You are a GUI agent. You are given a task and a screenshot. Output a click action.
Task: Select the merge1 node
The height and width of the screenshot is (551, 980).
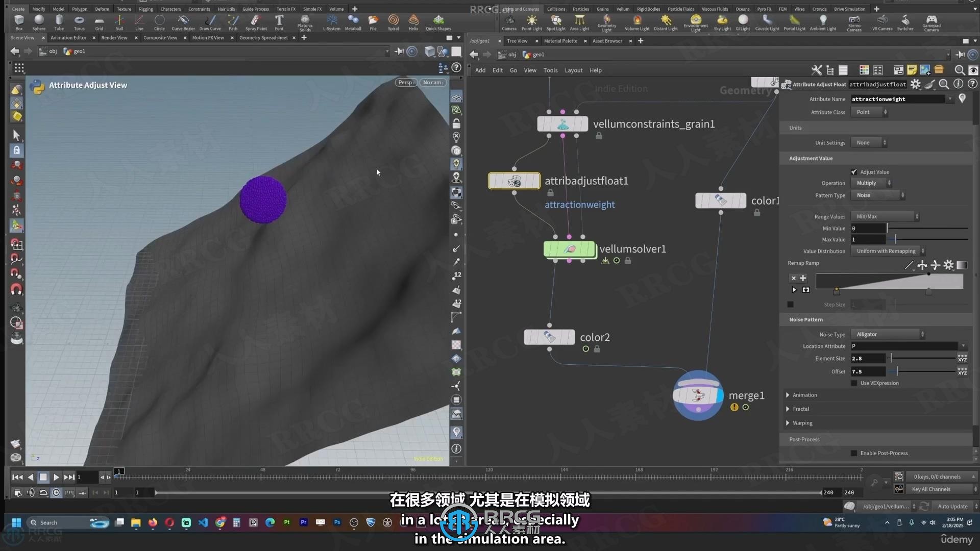pyautogui.click(x=698, y=395)
